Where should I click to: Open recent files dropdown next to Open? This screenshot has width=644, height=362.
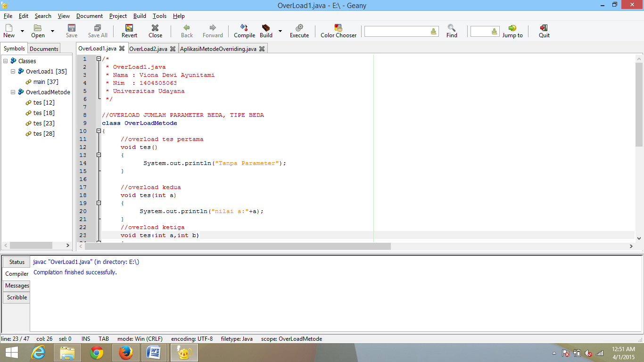(x=52, y=31)
